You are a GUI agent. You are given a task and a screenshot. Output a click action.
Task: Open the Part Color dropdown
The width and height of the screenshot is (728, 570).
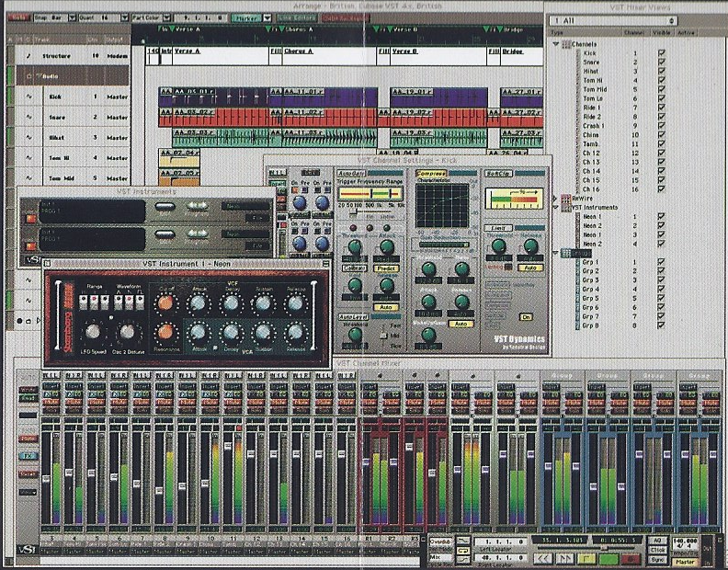166,18
